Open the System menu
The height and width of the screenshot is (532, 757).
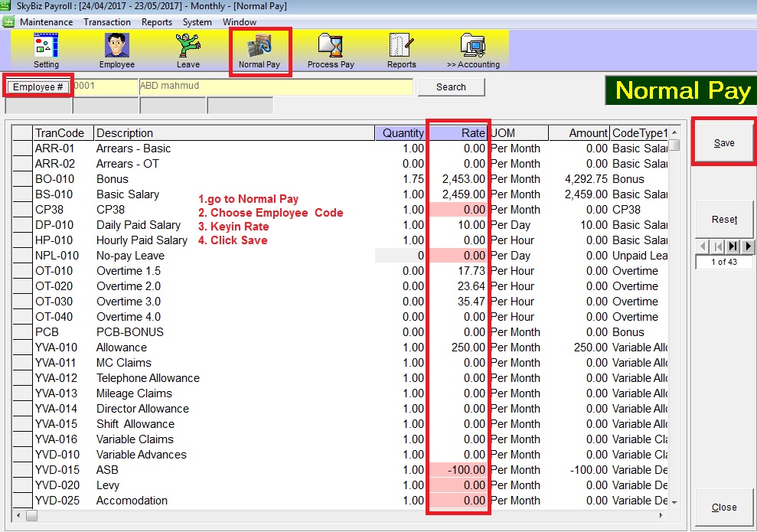196,22
